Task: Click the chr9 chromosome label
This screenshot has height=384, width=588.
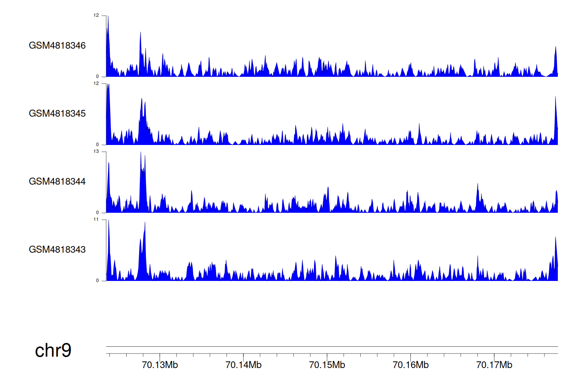Action: (x=53, y=350)
